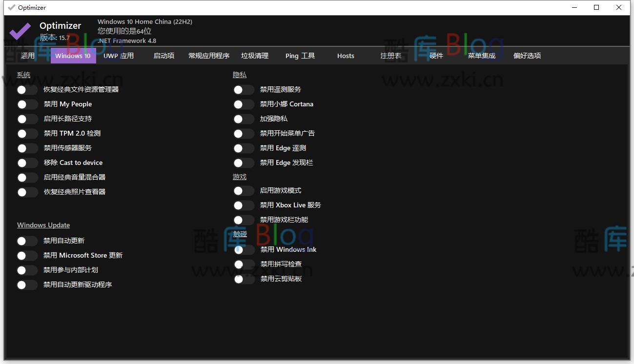Open the 注册表 tab
Screen dimensions: 634x364
pyautogui.click(x=390, y=56)
